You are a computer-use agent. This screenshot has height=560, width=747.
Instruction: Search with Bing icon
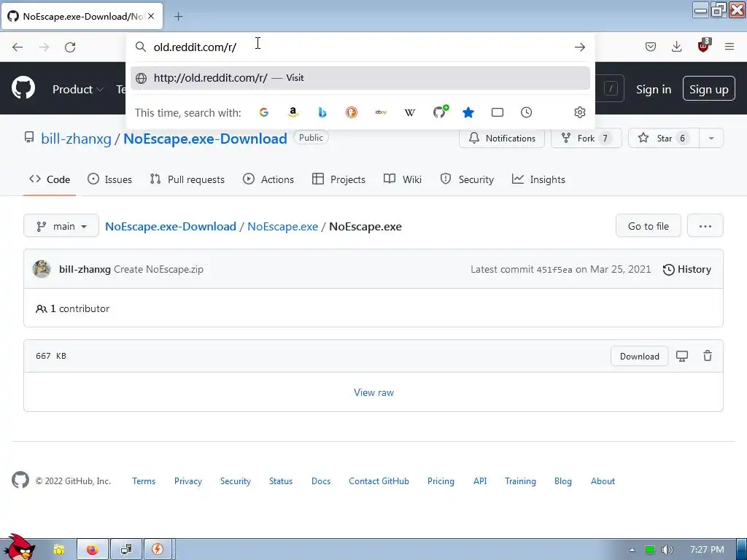pyautogui.click(x=322, y=112)
